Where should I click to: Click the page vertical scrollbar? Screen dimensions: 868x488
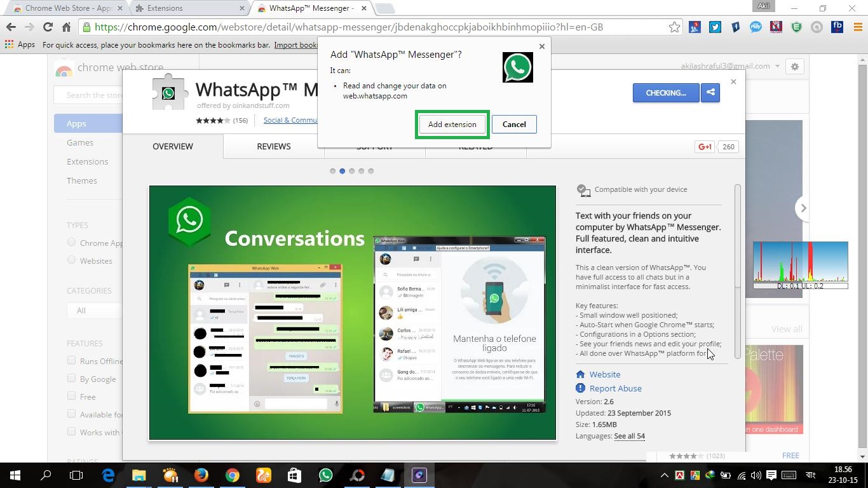point(862,257)
